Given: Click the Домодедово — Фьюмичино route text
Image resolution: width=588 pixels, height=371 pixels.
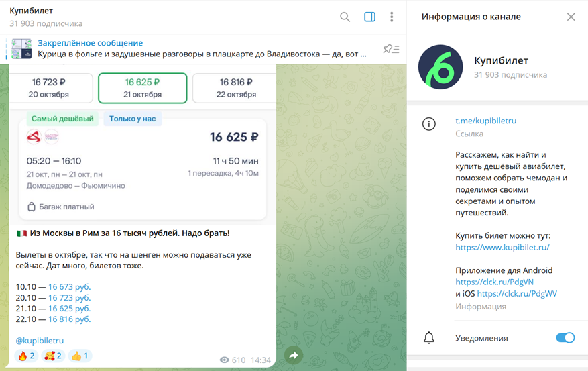Looking at the screenshot, I should click(76, 186).
